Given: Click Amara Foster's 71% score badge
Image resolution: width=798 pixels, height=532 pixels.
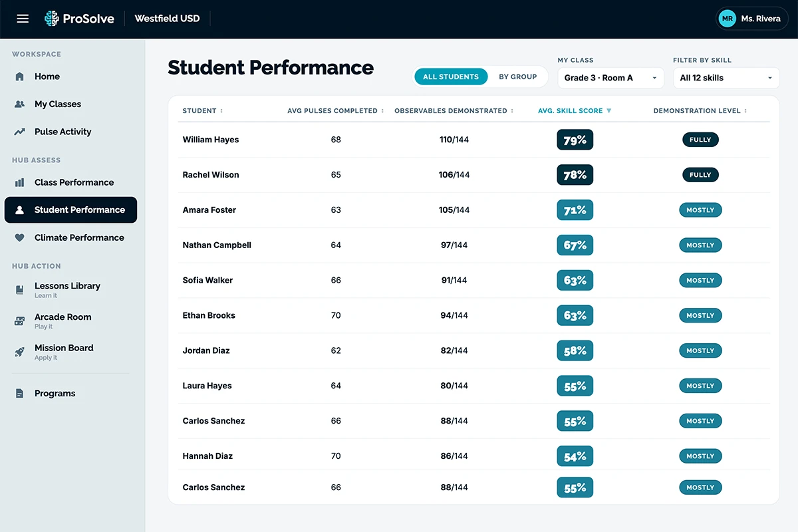Looking at the screenshot, I should (x=575, y=210).
